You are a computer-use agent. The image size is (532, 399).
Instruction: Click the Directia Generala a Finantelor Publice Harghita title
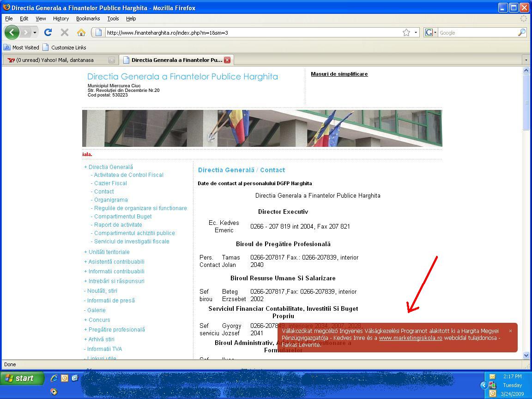pos(182,77)
